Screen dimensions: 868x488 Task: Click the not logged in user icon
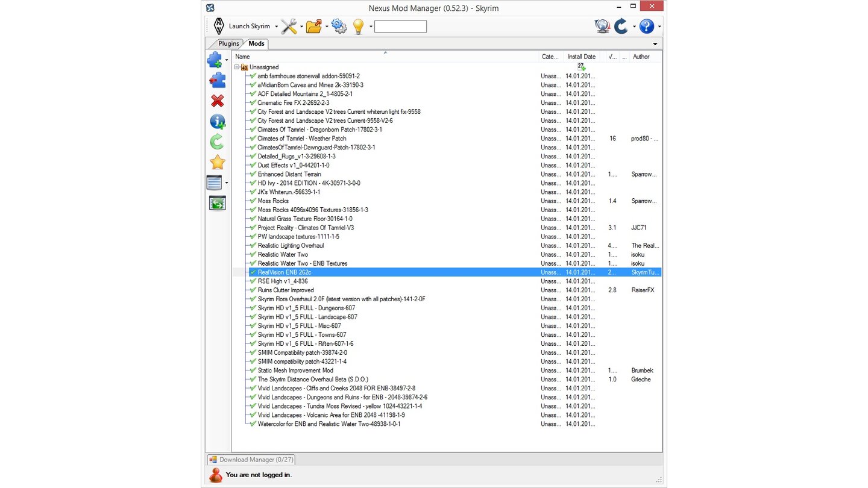pyautogui.click(x=216, y=475)
